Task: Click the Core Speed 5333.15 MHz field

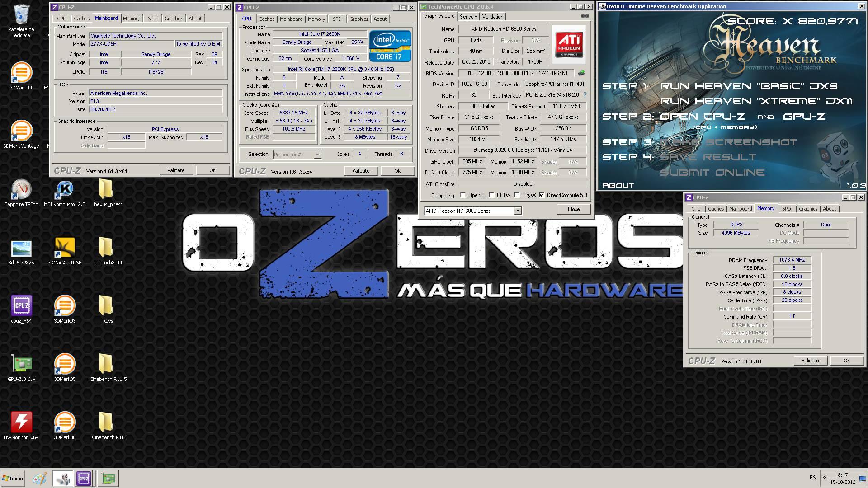Action: click(x=294, y=113)
